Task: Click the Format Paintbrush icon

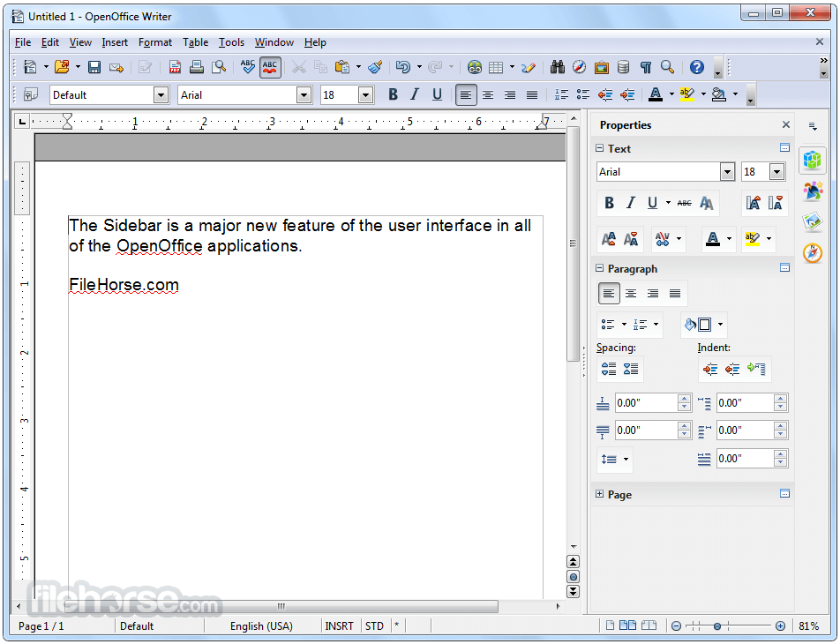Action: pos(375,67)
